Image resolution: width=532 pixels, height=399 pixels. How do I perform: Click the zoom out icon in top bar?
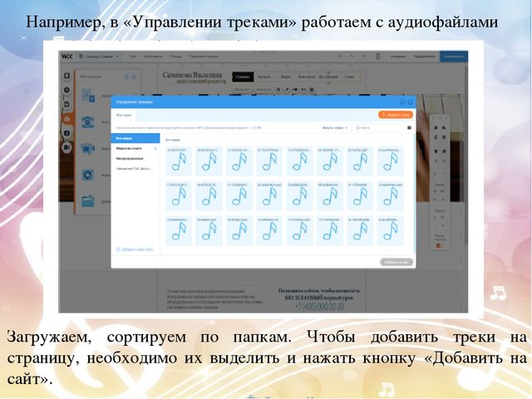pos(340,57)
